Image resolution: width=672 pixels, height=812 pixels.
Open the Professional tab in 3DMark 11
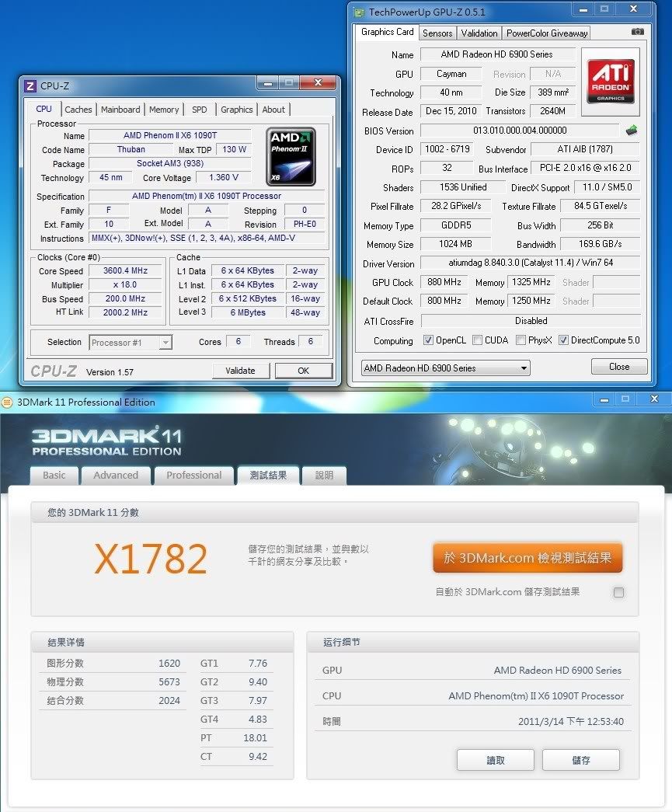[x=194, y=476]
